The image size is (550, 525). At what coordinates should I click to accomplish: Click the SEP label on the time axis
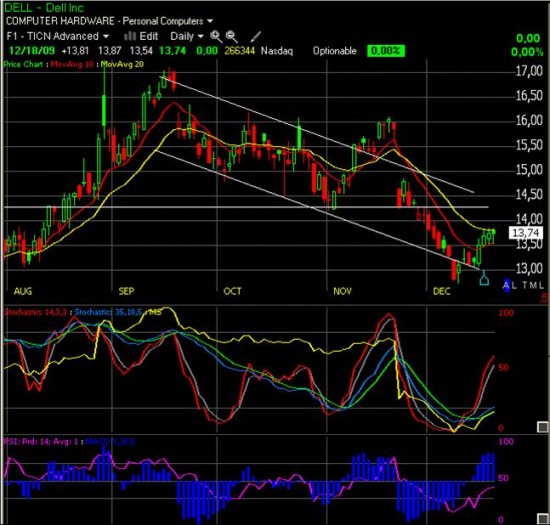click(x=126, y=291)
